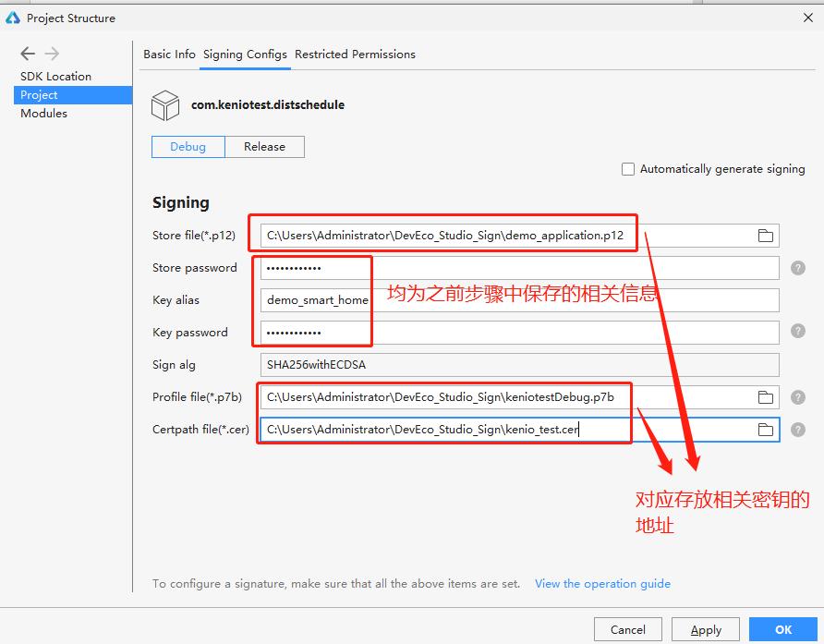
Task: Focus the Key password field
Action: tap(520, 333)
